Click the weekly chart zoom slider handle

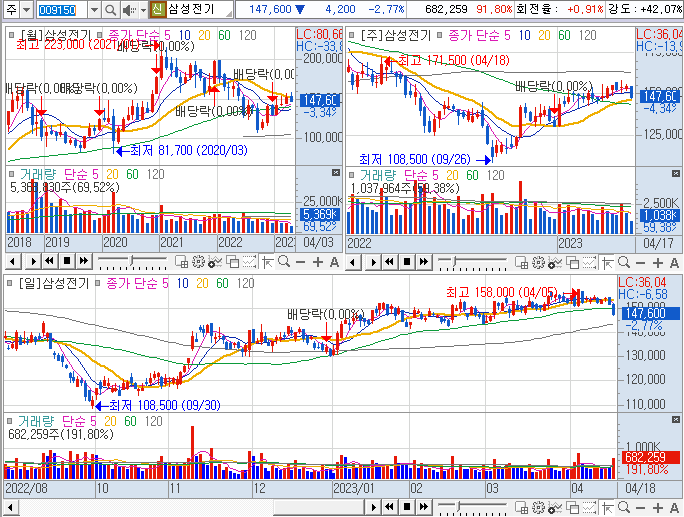[454, 262]
